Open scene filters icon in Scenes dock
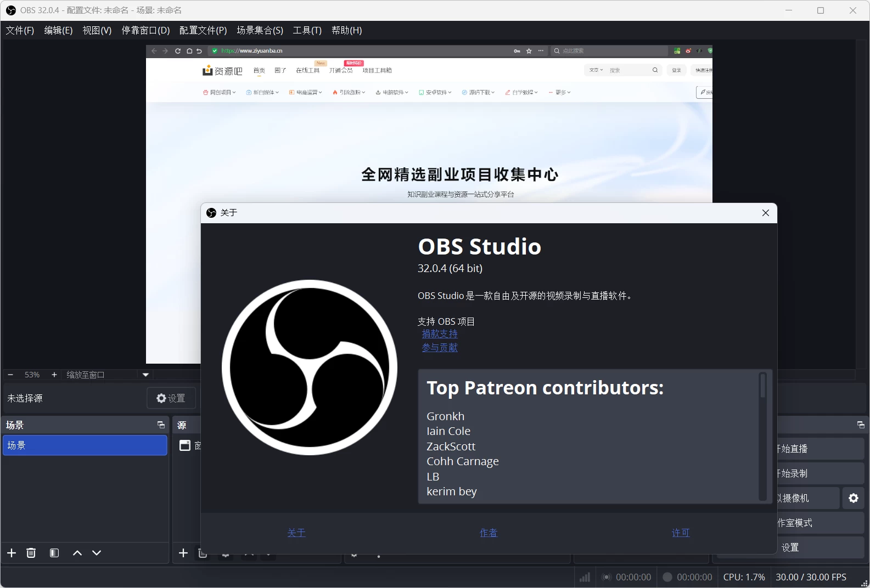 pyautogui.click(x=54, y=553)
